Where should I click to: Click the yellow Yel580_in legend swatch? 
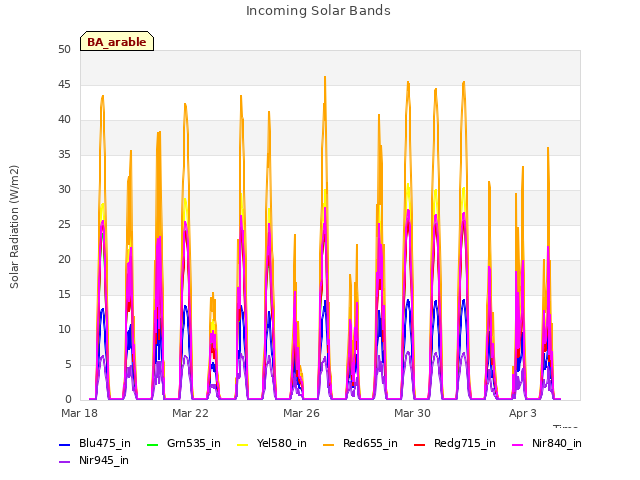click(x=242, y=444)
